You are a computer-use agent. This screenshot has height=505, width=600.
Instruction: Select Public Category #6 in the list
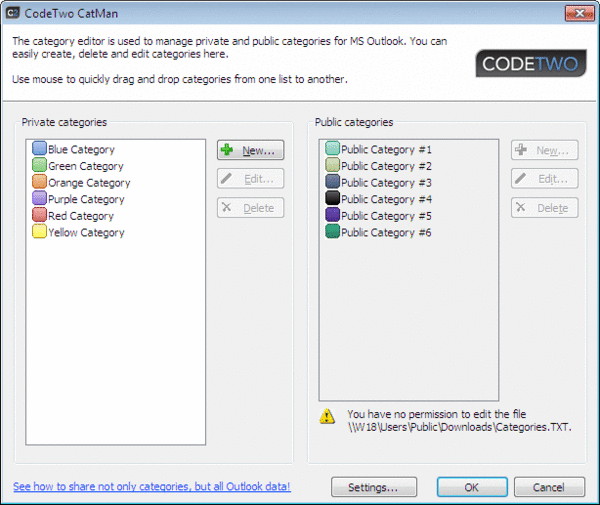[x=378, y=232]
